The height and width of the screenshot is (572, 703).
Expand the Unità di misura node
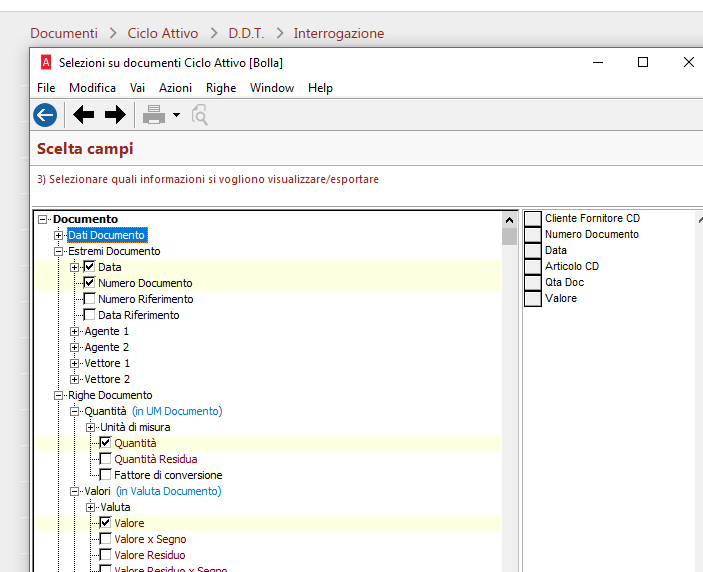pos(91,428)
